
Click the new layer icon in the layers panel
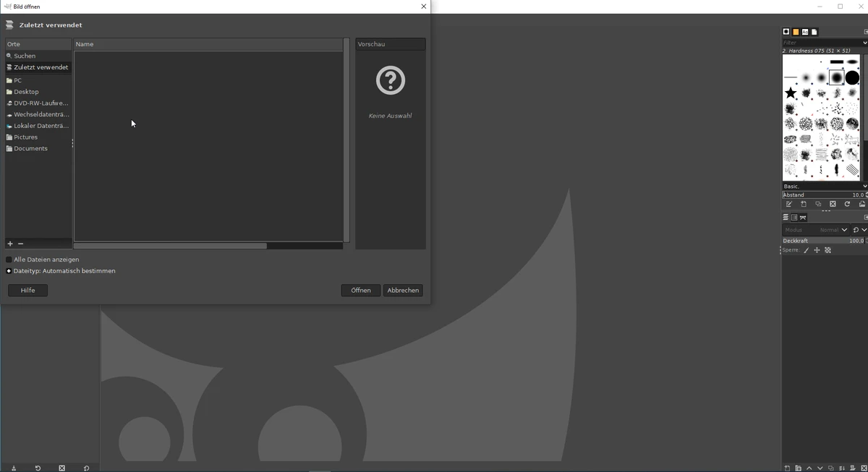point(787,468)
